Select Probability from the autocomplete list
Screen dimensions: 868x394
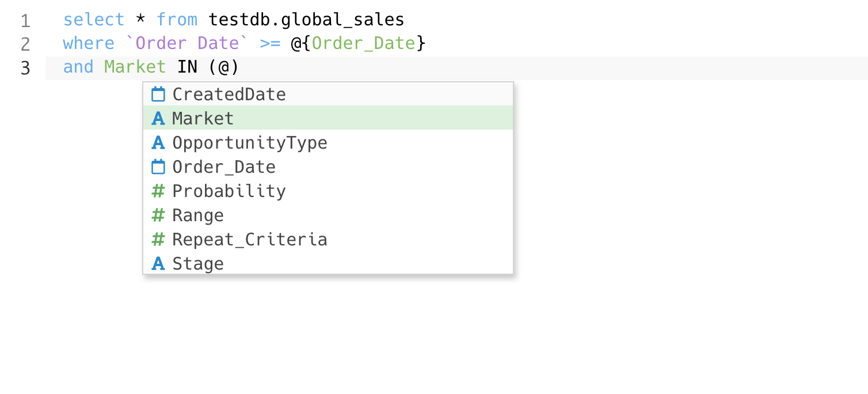[229, 191]
